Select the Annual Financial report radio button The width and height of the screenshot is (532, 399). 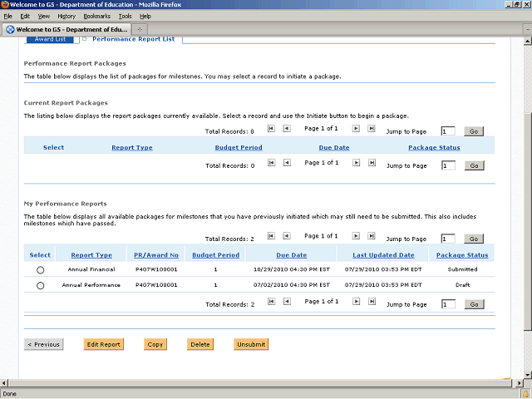[40, 270]
